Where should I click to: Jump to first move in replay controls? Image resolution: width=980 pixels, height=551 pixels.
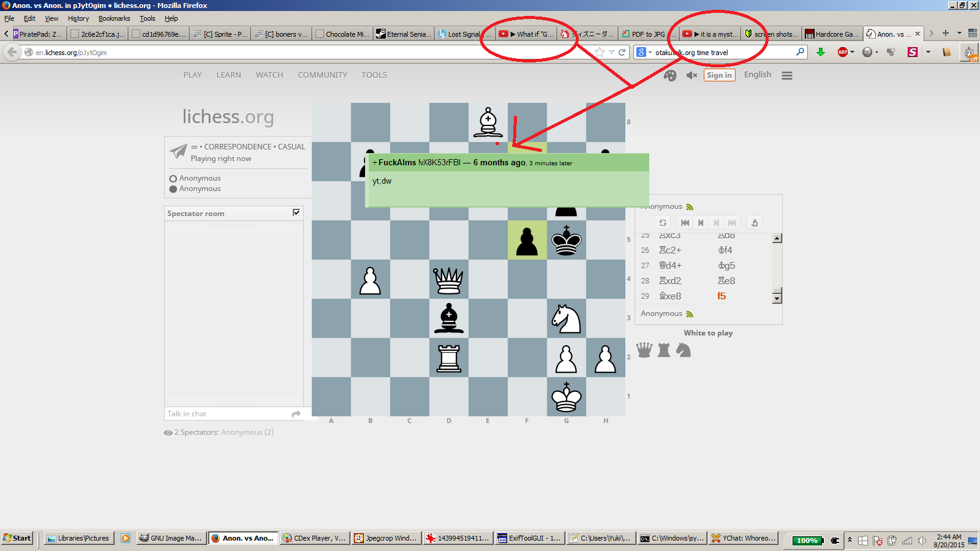click(685, 223)
